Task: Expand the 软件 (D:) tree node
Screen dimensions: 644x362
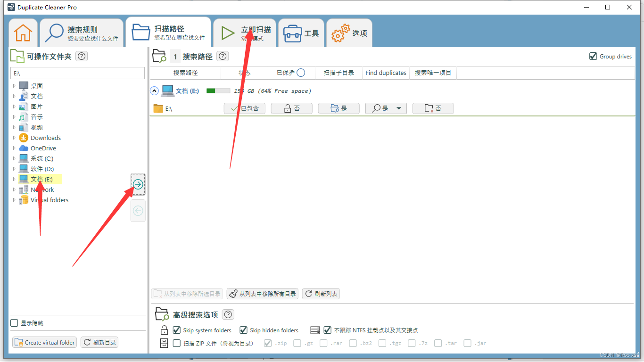Action: (14, 169)
